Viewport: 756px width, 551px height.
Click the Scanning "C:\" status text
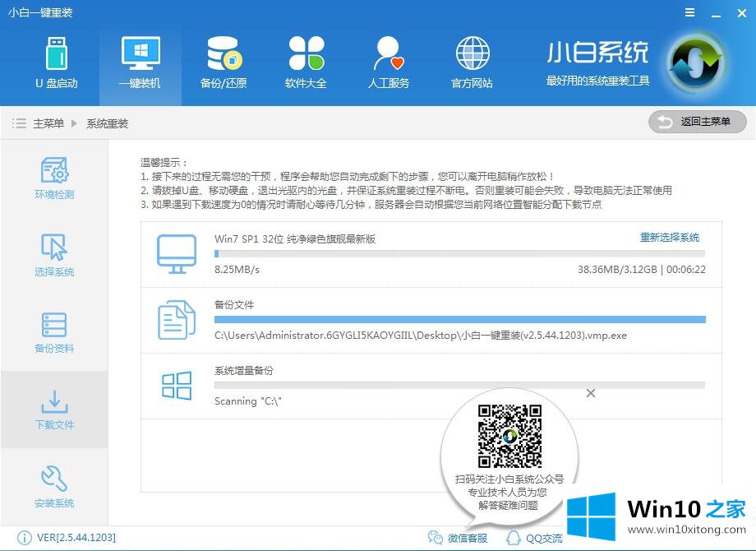coord(248,401)
